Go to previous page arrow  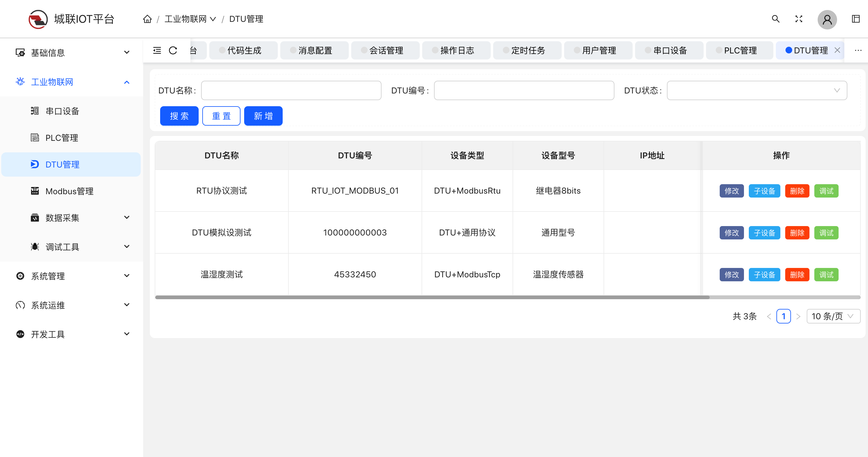tap(769, 317)
